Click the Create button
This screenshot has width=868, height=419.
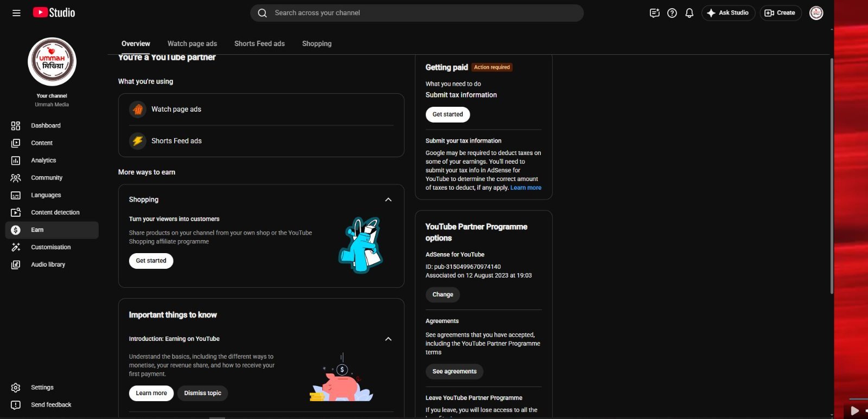click(x=780, y=13)
